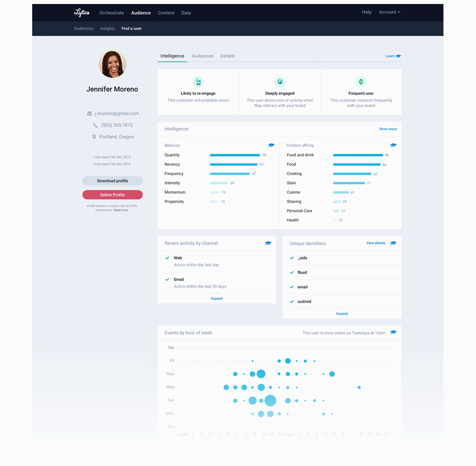The height and width of the screenshot is (466, 476).
Task: Click the learn icon in Events by hour of week
Action: click(393, 333)
